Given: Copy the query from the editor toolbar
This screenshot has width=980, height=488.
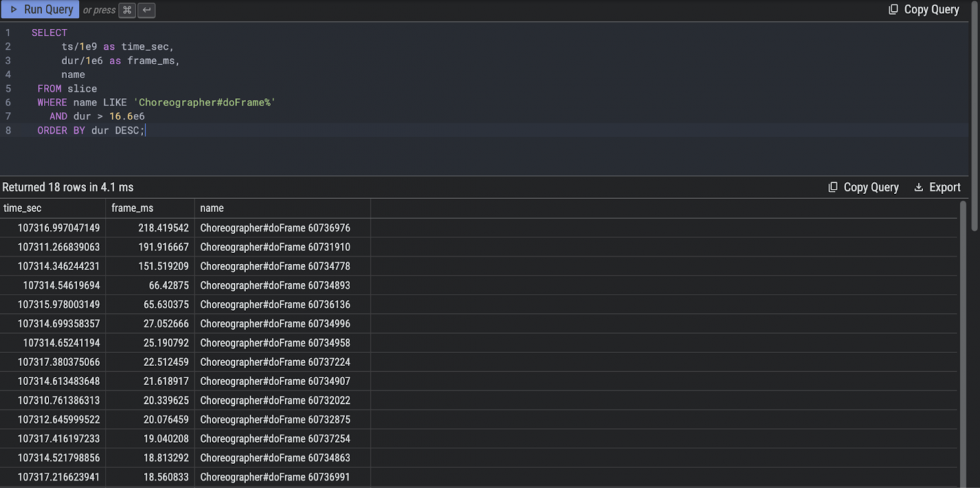Looking at the screenshot, I should tap(923, 9).
